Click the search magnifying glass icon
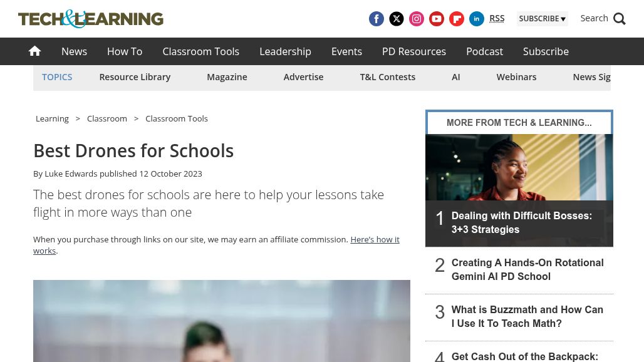The width and height of the screenshot is (644, 362). 620,19
